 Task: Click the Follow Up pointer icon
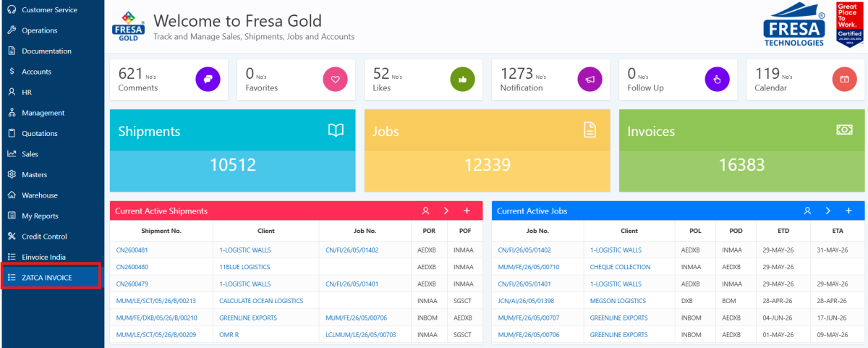(x=717, y=79)
